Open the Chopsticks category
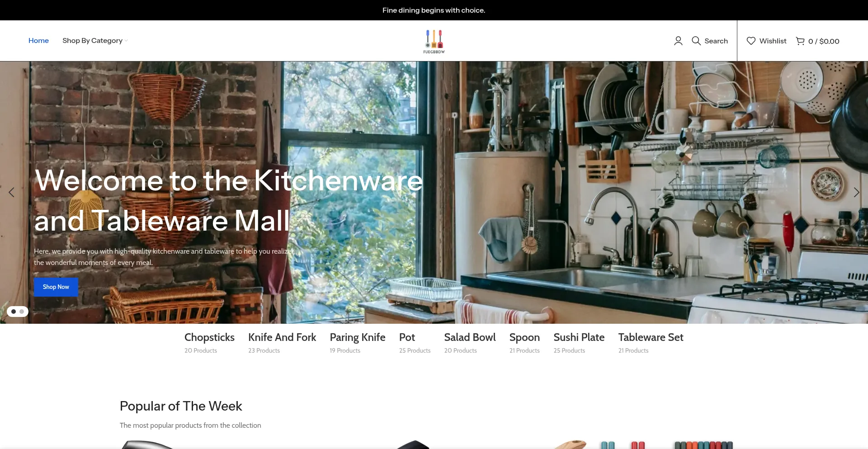 point(209,337)
